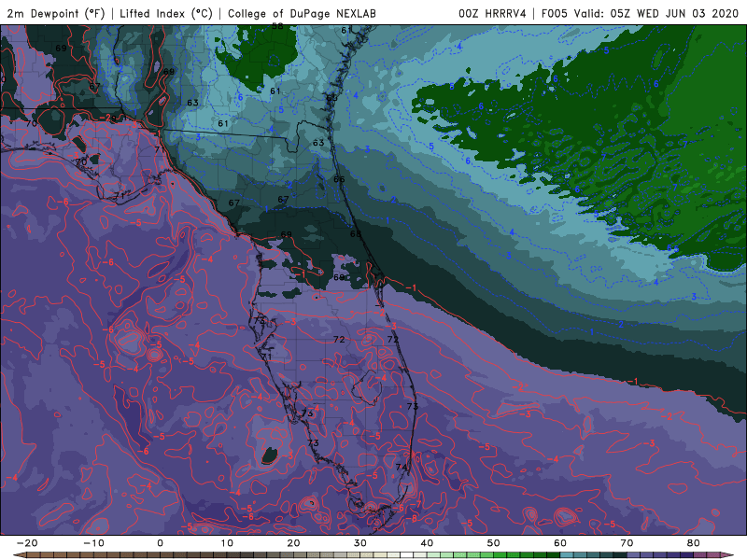Click the 'College of DuPage NEXLAB' text

[302, 14]
